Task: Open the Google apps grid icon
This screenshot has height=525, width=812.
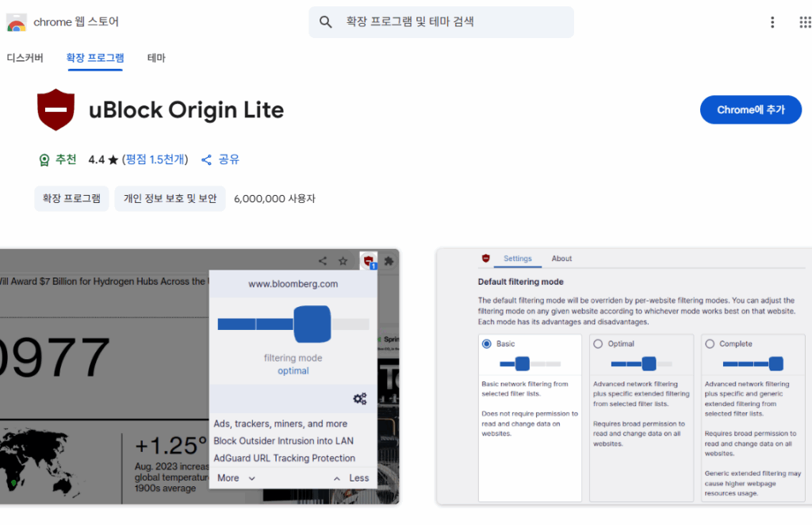Action: [x=806, y=22]
